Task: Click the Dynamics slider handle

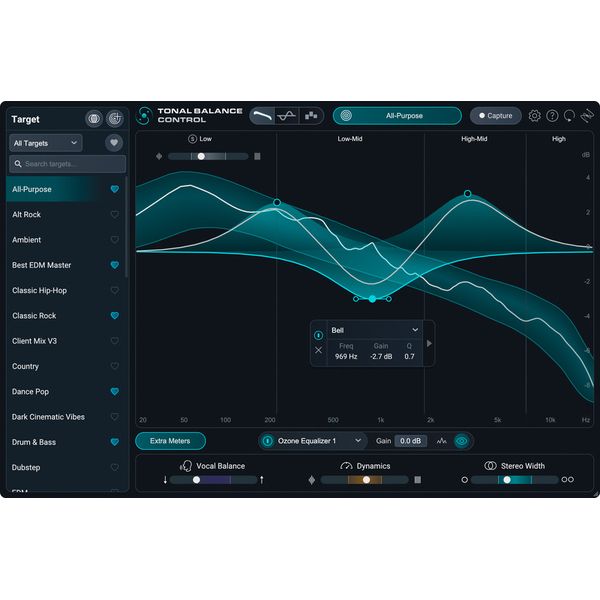Action: (x=366, y=480)
